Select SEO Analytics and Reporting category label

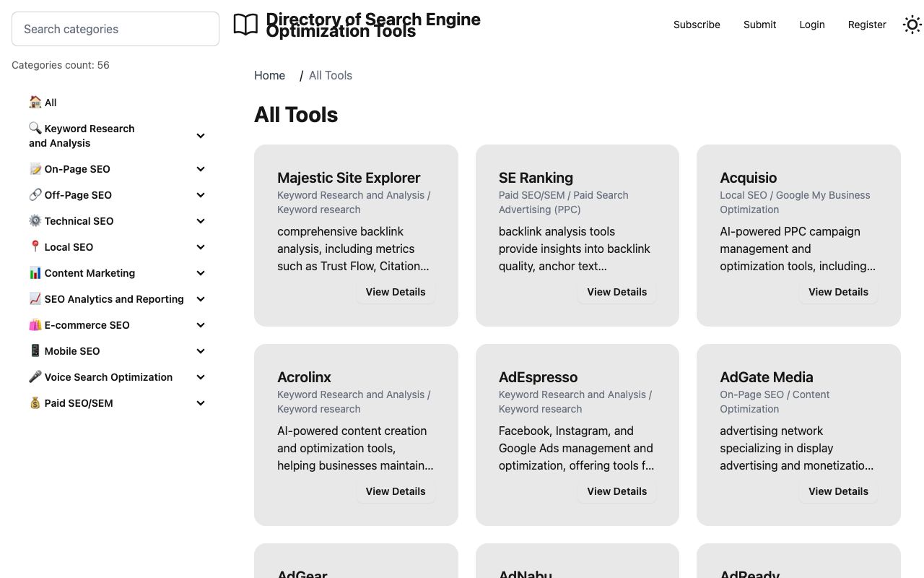tap(114, 299)
